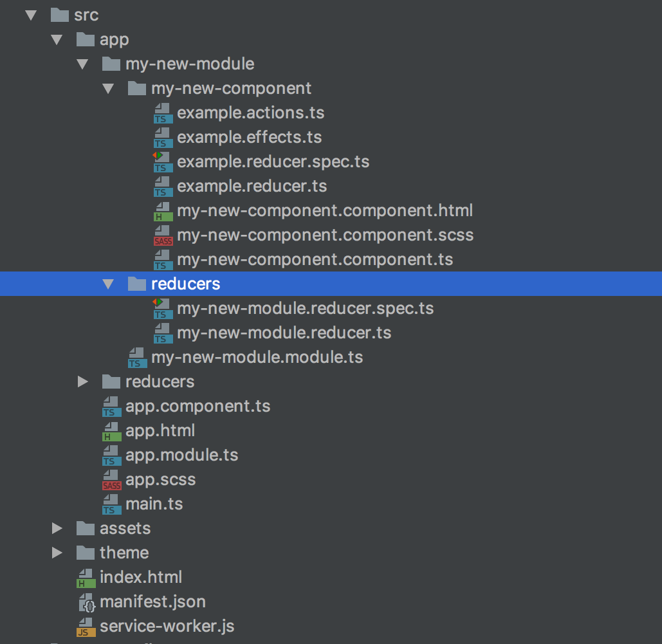Click the test file icon on example.reducer.spec.ts
The width and height of the screenshot is (662, 644).
(162, 161)
